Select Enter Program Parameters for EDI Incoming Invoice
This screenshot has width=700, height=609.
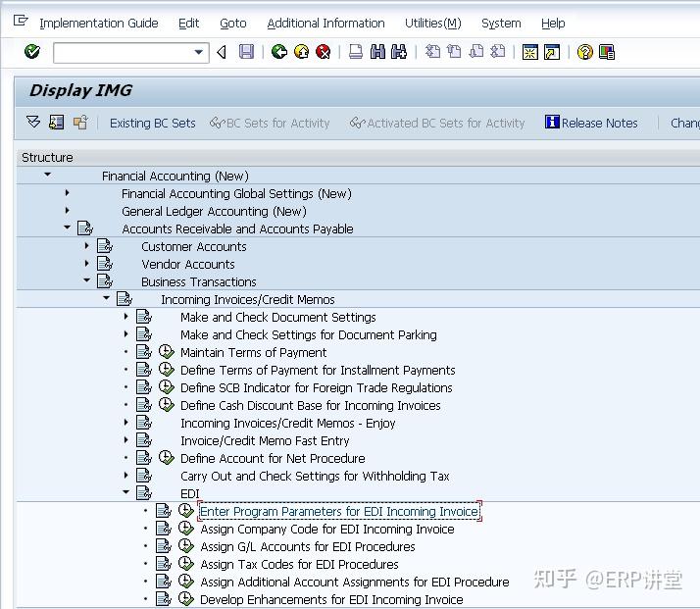(339, 511)
